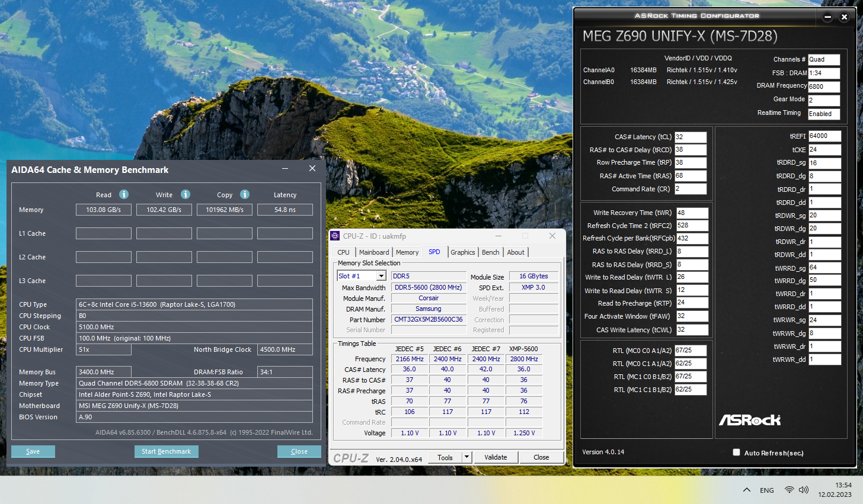The height and width of the screenshot is (504, 863).
Task: Click the Close button in AIDA64 window
Action: coord(299,451)
